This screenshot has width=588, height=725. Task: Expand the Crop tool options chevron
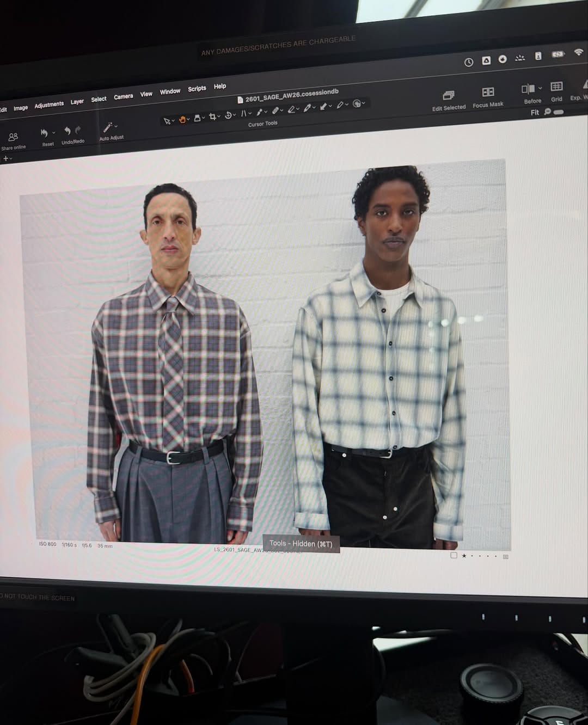219,116
